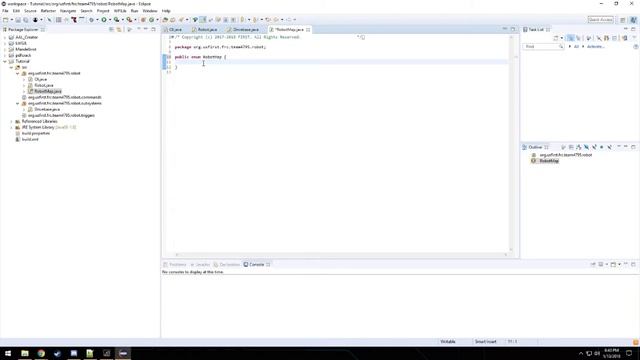Expand the Mandelbrot project

pos(5,49)
